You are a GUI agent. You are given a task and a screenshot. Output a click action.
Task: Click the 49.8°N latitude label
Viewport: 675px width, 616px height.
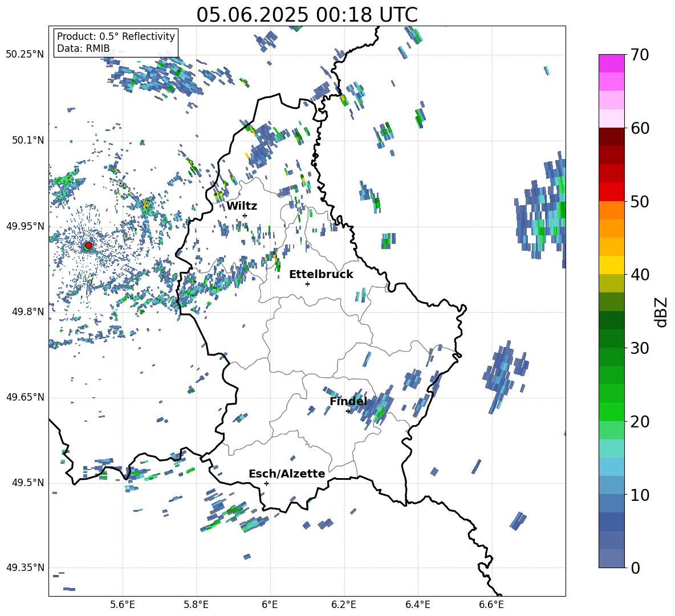28,312
